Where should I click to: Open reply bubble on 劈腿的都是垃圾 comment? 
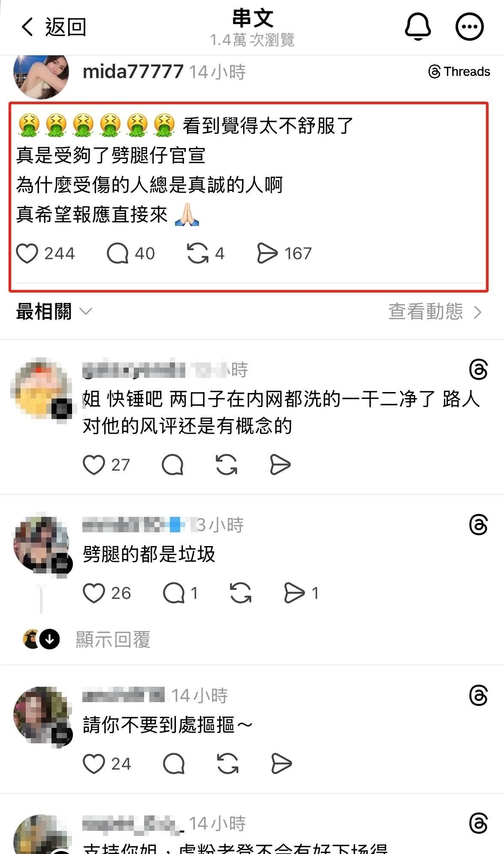coord(174,593)
